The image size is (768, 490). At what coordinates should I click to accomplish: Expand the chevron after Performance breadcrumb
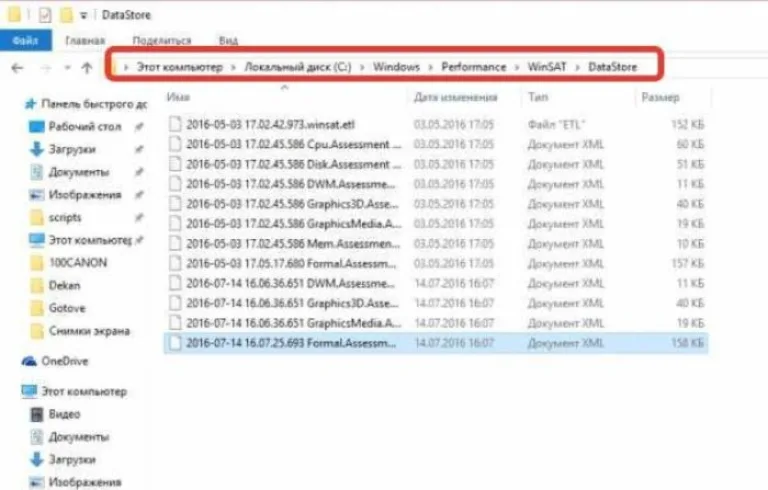(517, 67)
